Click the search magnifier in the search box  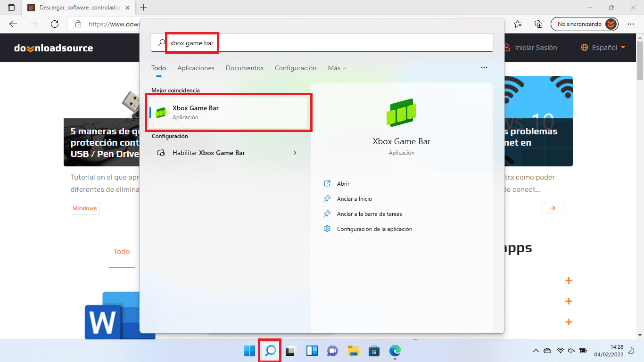(162, 42)
